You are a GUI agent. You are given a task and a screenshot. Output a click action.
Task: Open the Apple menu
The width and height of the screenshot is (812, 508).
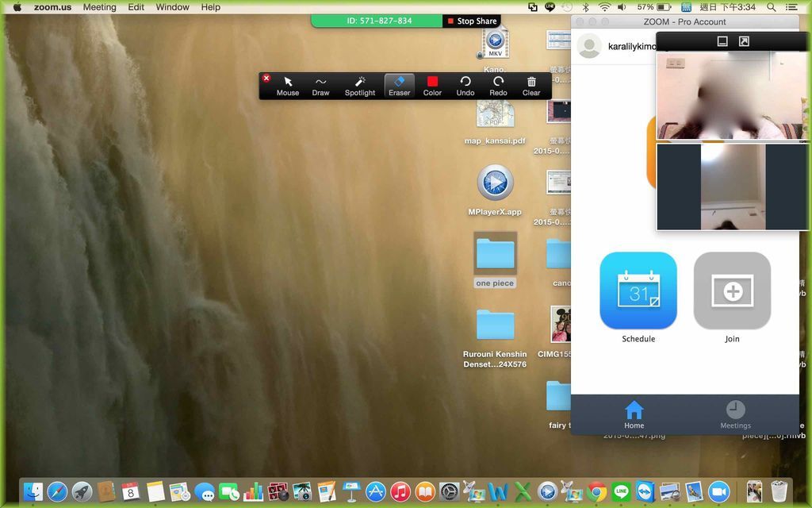17,7
